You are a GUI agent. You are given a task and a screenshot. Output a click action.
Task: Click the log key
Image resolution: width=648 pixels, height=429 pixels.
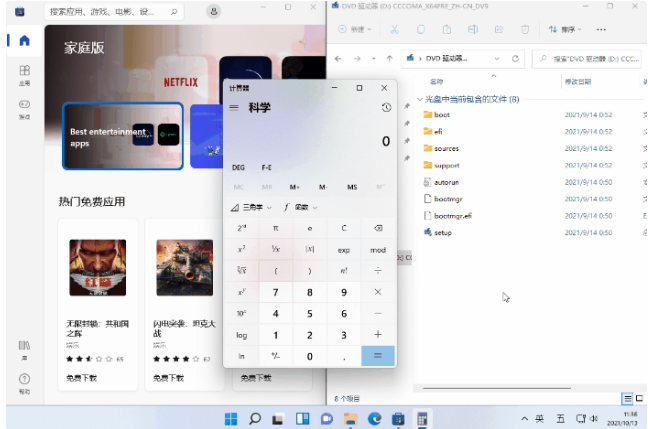[x=241, y=335]
